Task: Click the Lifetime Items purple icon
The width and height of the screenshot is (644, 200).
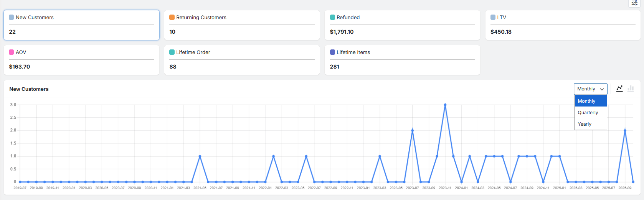Action: (332, 52)
